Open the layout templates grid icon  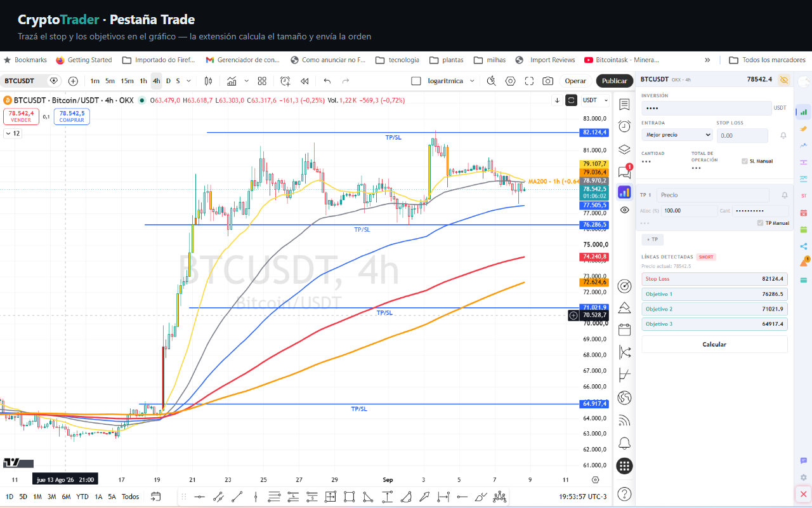coord(261,81)
